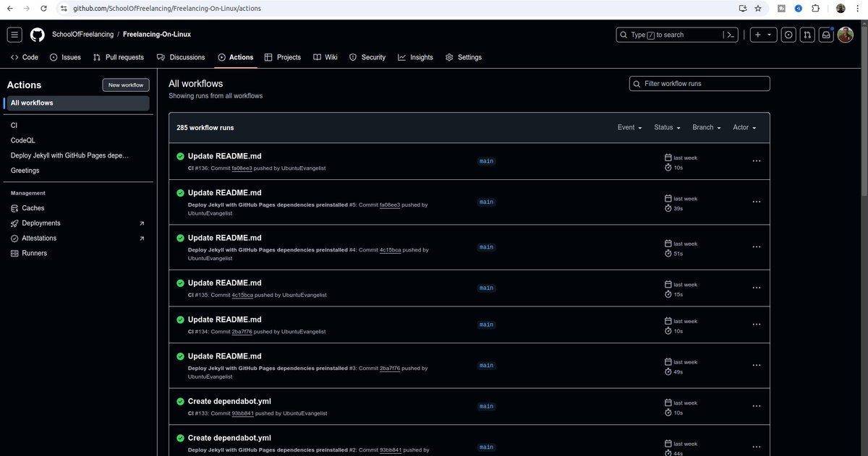Open the issues icon in header
Image resolution: width=868 pixels, height=456 pixels.
[x=788, y=35]
